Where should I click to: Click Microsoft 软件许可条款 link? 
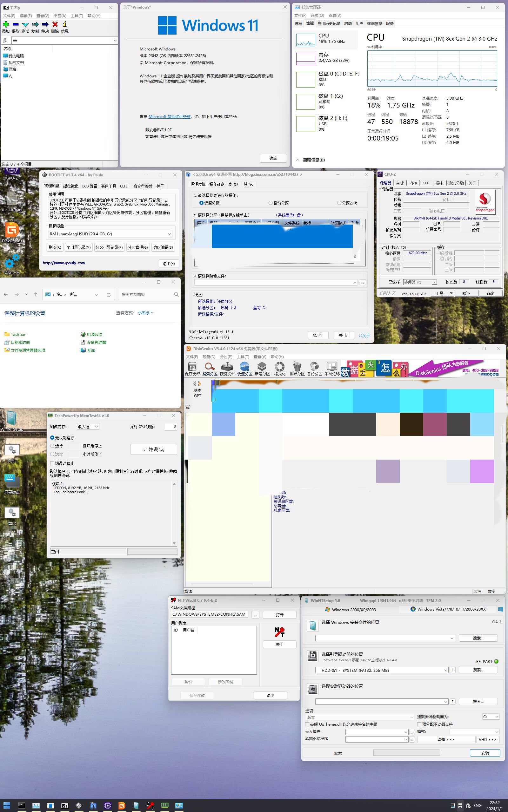tap(169, 116)
